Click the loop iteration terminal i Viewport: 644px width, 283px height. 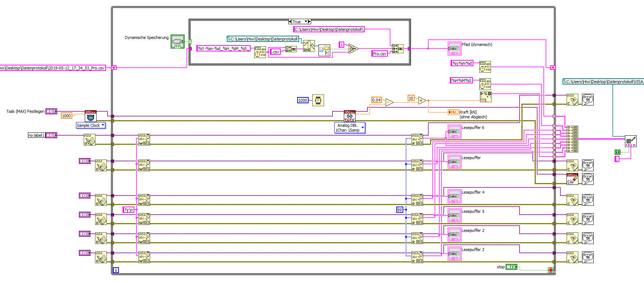[x=116, y=270]
